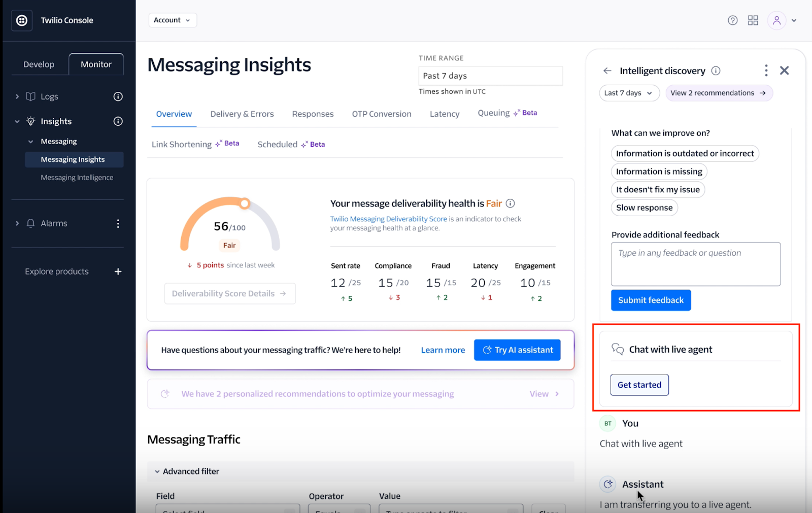Open the Responses tab
Screen dimensions: 812x513
(313, 114)
